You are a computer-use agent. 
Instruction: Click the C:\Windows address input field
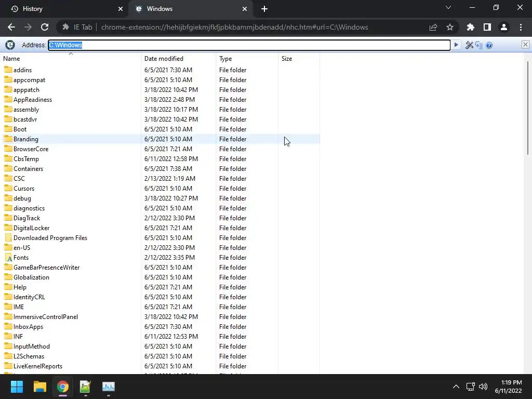tap(249, 45)
